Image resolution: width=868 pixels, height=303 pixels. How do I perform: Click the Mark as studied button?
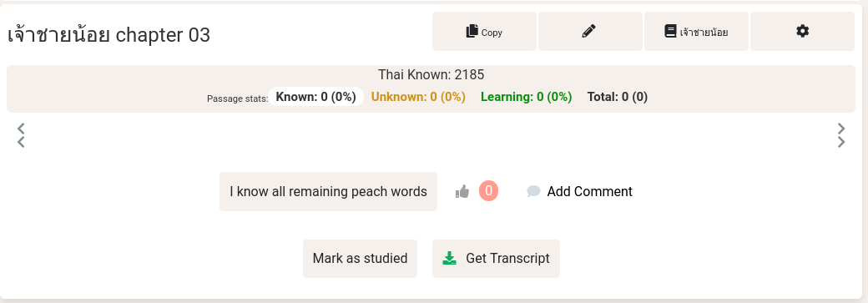pyautogui.click(x=360, y=259)
